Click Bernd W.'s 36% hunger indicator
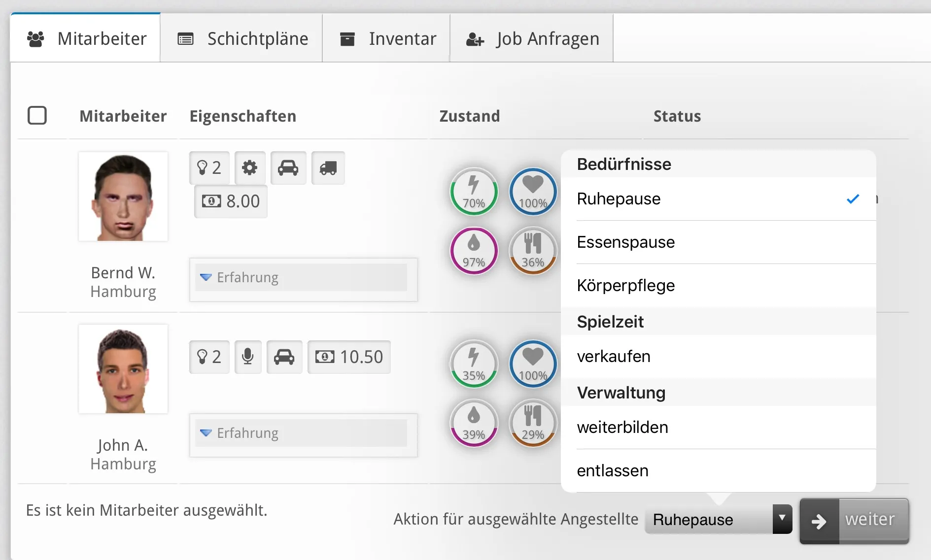Viewport: 931px width, 560px height. coord(533,251)
